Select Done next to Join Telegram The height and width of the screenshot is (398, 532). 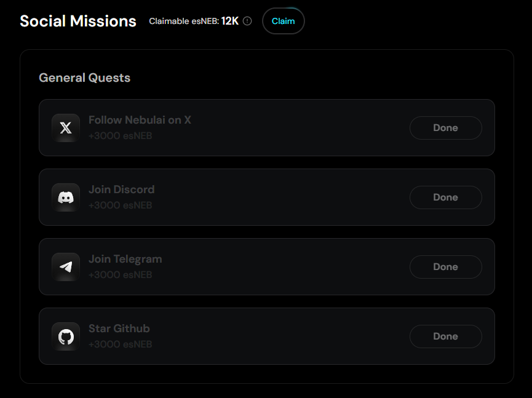point(445,267)
